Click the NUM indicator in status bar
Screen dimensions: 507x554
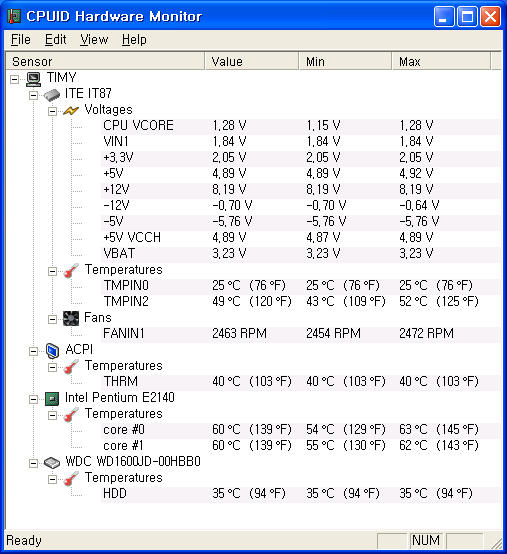tap(426, 541)
